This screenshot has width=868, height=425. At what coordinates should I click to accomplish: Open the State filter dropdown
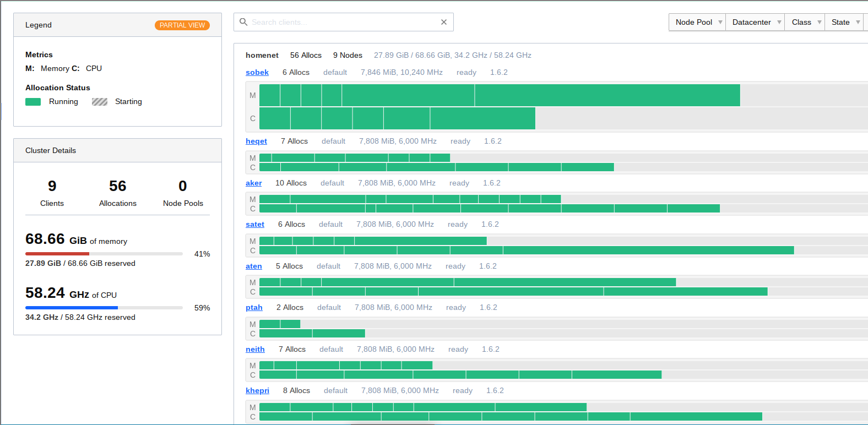(x=844, y=22)
